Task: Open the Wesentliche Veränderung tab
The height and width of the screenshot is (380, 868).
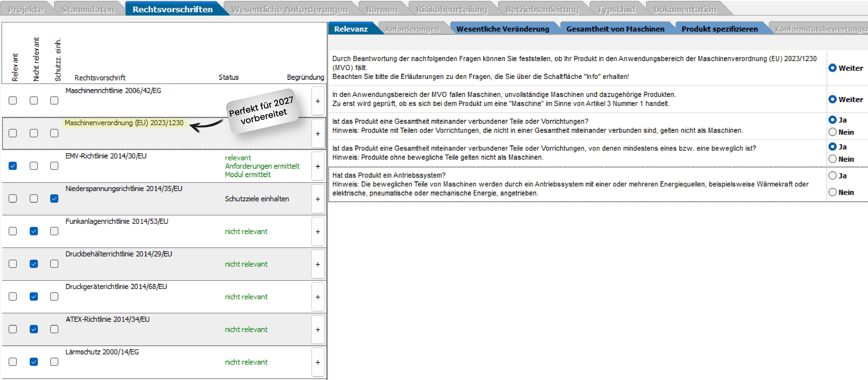Action: (502, 29)
